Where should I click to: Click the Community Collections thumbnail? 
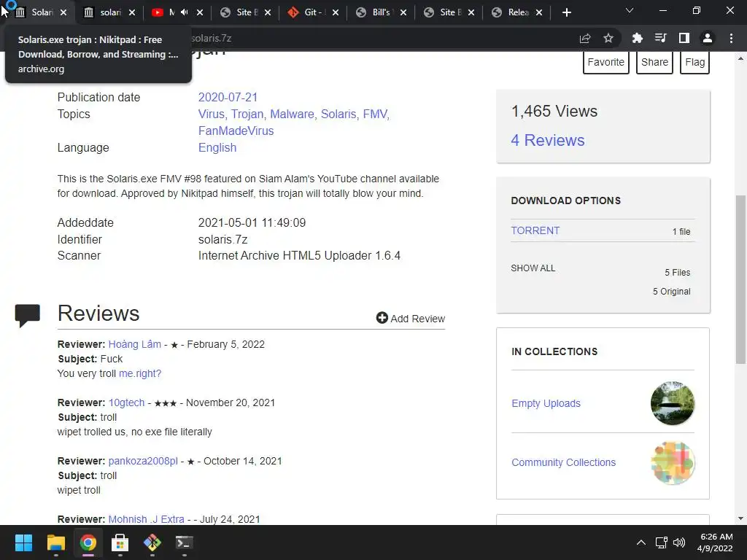click(672, 463)
